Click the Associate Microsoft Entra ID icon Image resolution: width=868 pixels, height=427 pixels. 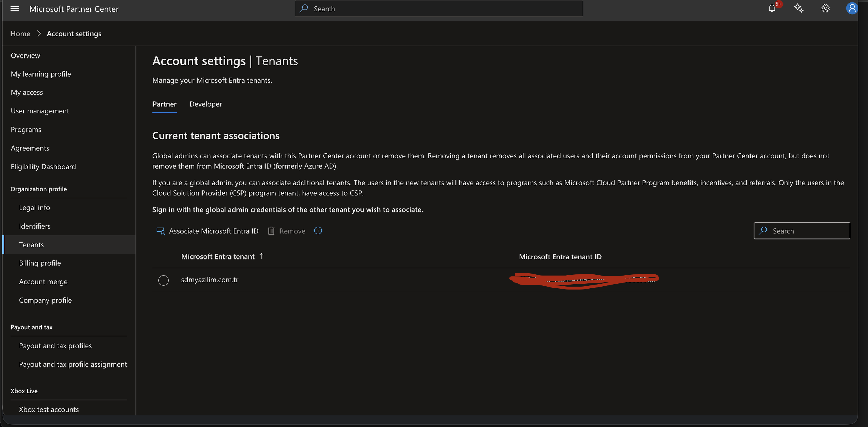[x=160, y=231]
